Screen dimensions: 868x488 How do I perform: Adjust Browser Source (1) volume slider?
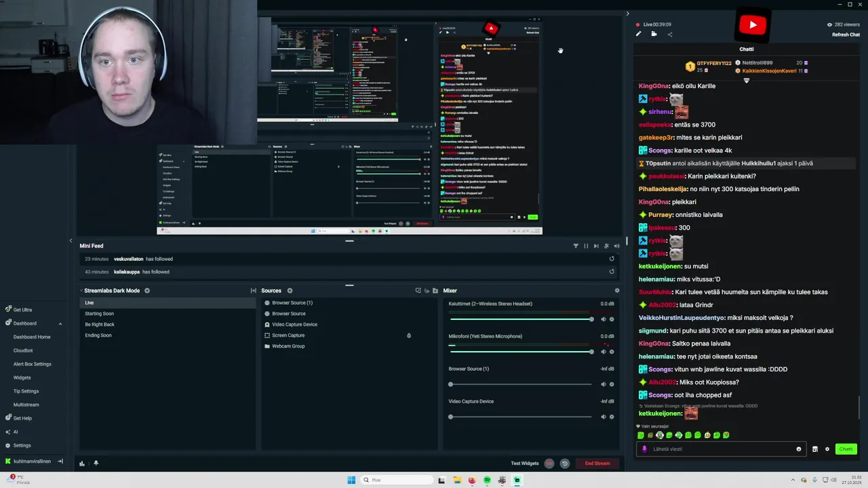tap(521, 384)
